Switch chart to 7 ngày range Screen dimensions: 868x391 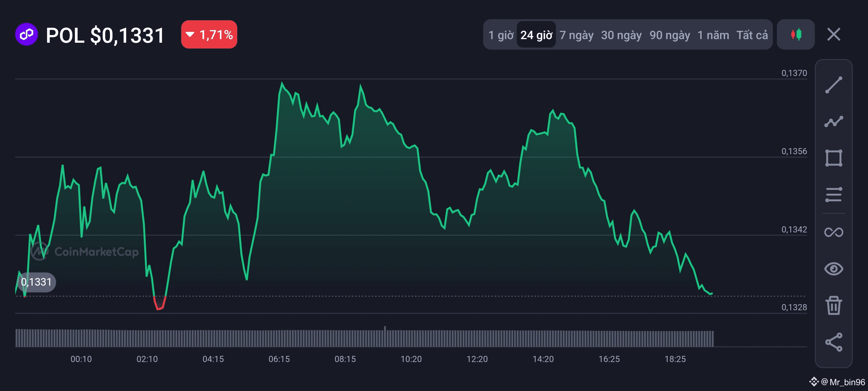coord(576,35)
